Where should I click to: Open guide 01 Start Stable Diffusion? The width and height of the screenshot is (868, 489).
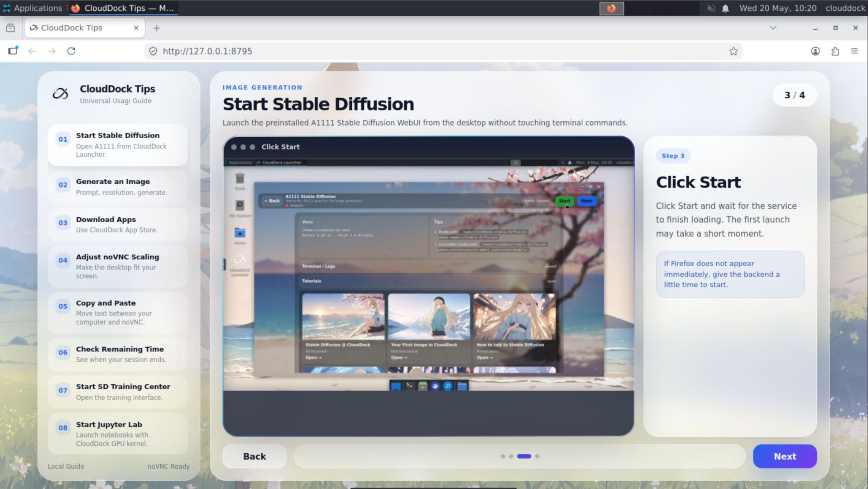point(118,145)
